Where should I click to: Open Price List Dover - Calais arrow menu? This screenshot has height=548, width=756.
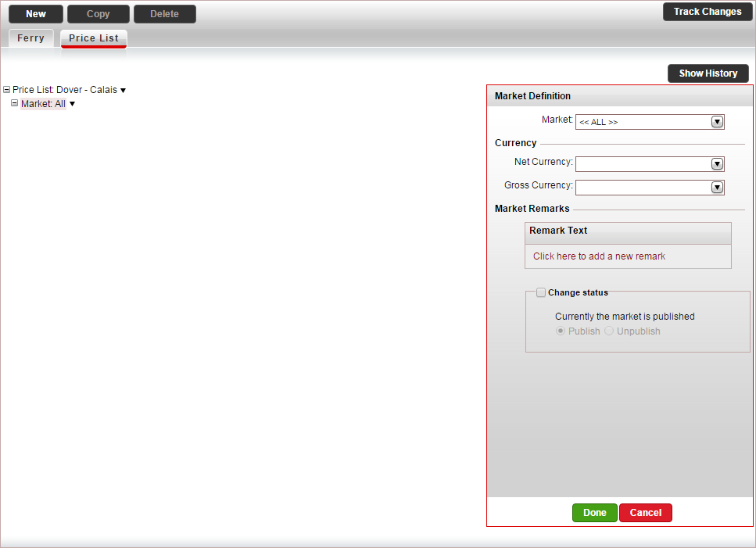(123, 91)
